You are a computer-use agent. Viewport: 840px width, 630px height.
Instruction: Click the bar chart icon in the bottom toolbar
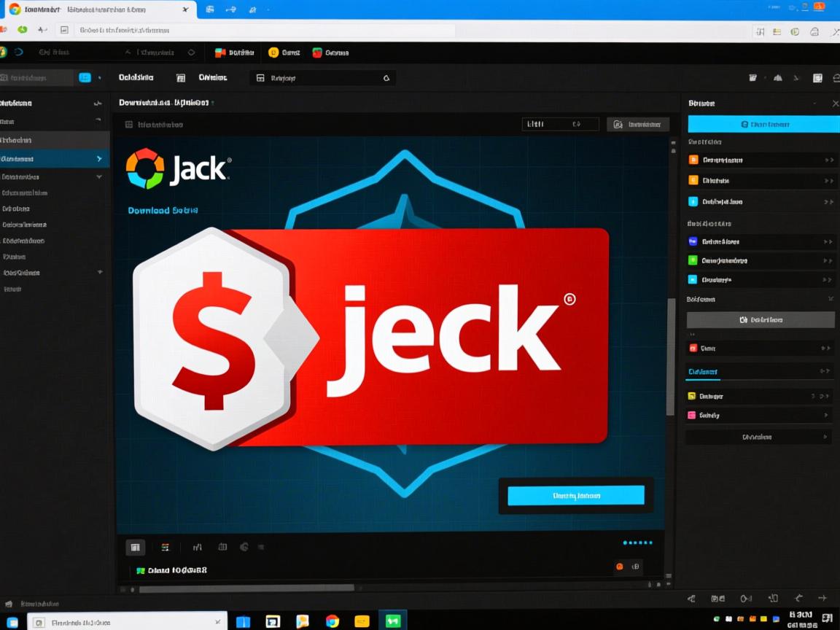(x=222, y=546)
